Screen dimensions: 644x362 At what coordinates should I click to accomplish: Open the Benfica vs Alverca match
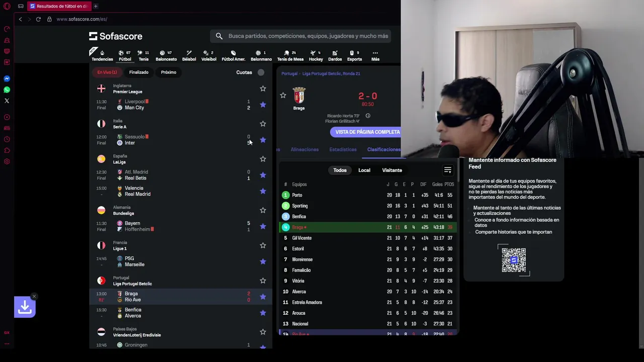pyautogui.click(x=182, y=313)
